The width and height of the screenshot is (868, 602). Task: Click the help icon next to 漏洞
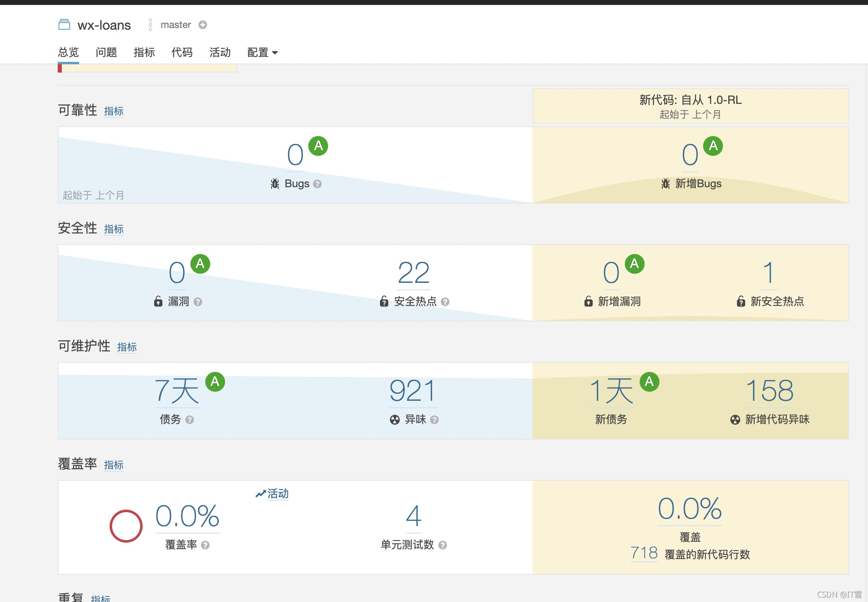(x=198, y=302)
